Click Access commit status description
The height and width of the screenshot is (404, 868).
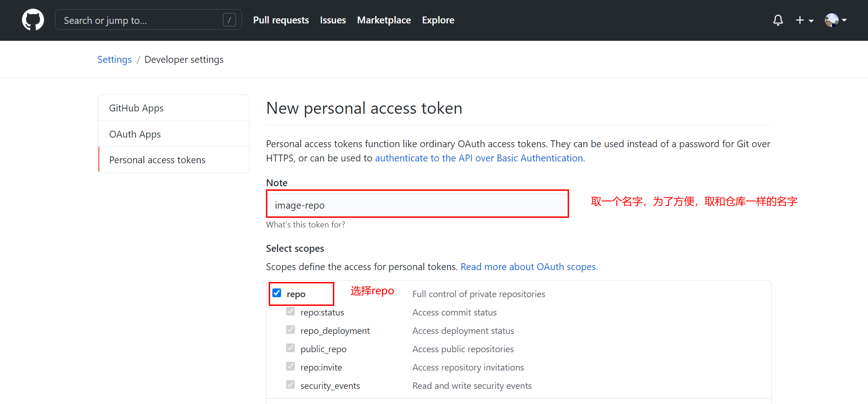(x=454, y=312)
